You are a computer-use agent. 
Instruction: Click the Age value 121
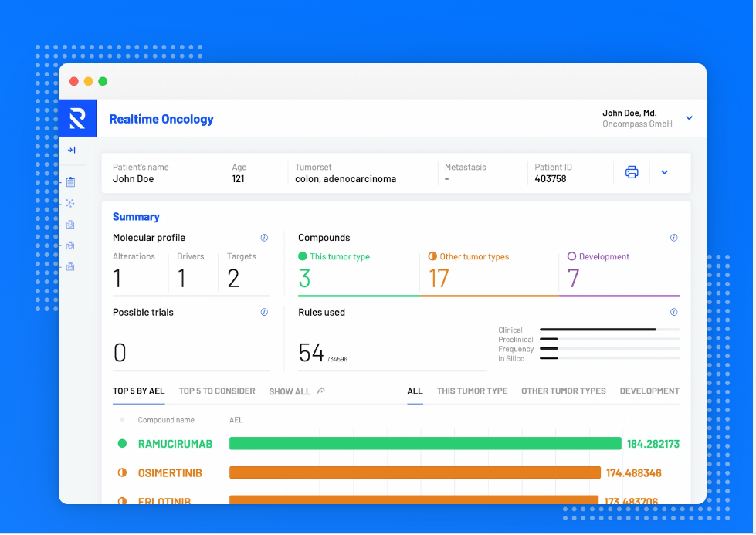pos(238,179)
